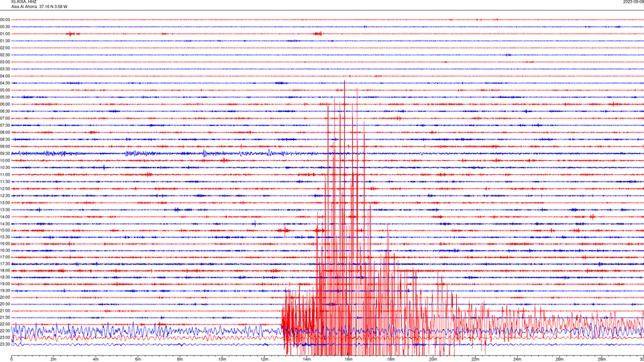
Task: Click the '01:30' row label
Action: click(x=5, y=41)
